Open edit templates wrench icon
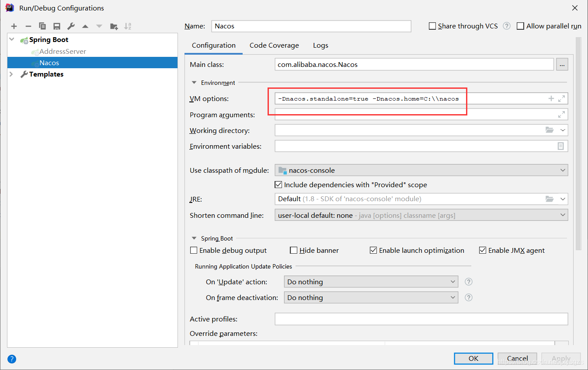The image size is (588, 370). point(71,26)
